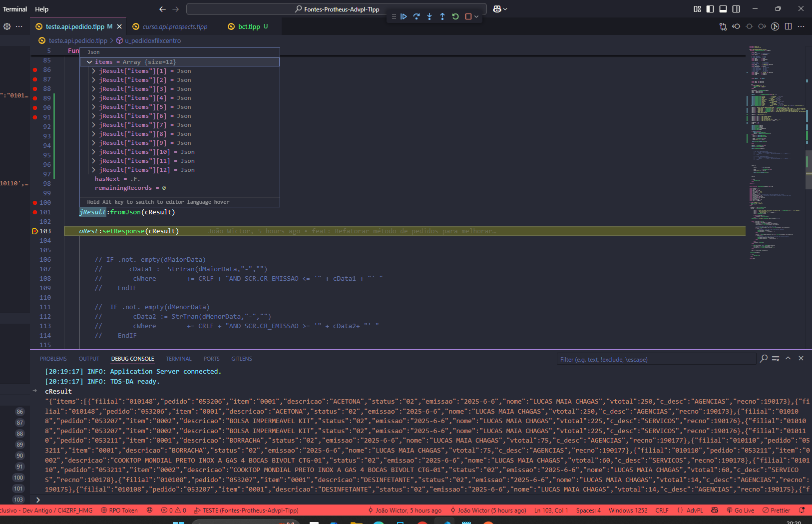
Task: Click the Fontes-Protheus-Advpl-Tlpp command center search
Action: [x=337, y=9]
